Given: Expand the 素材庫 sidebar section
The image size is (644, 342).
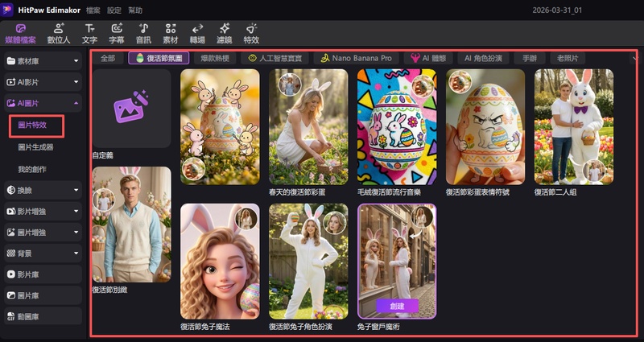Looking at the screenshot, I should (x=43, y=61).
